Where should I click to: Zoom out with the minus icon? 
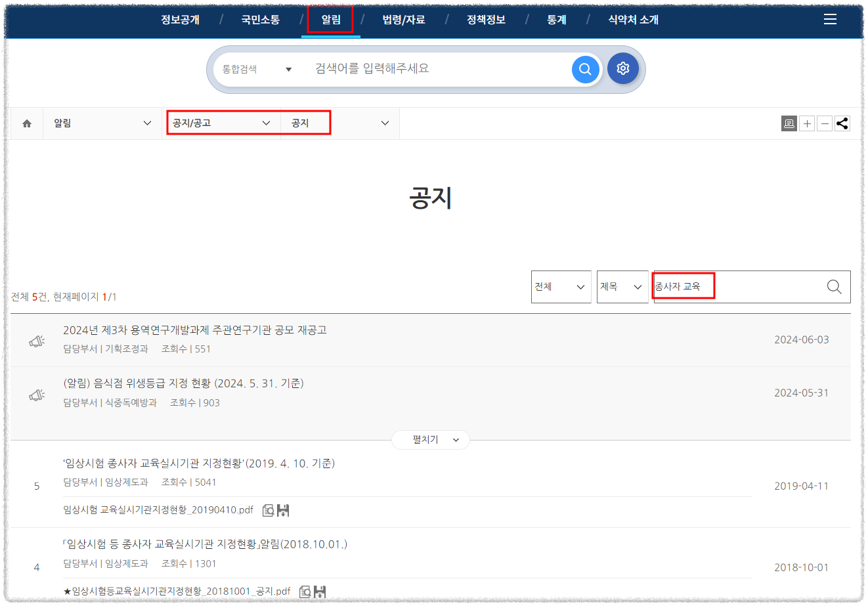pos(825,123)
